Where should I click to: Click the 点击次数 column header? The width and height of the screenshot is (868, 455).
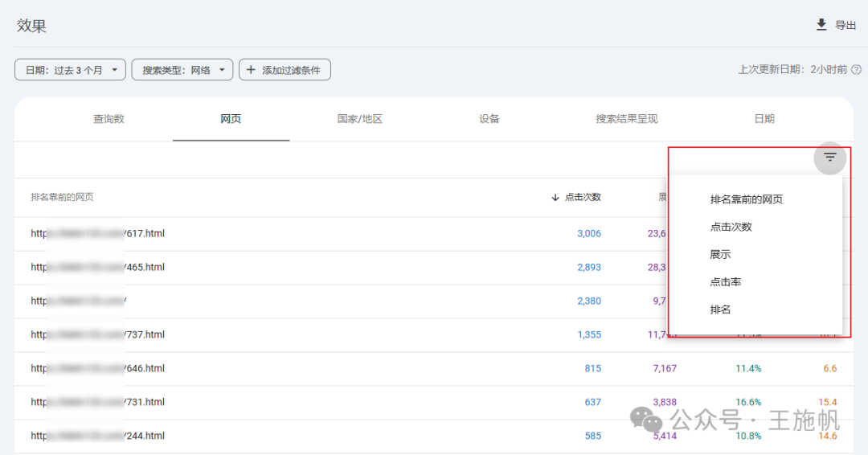583,198
